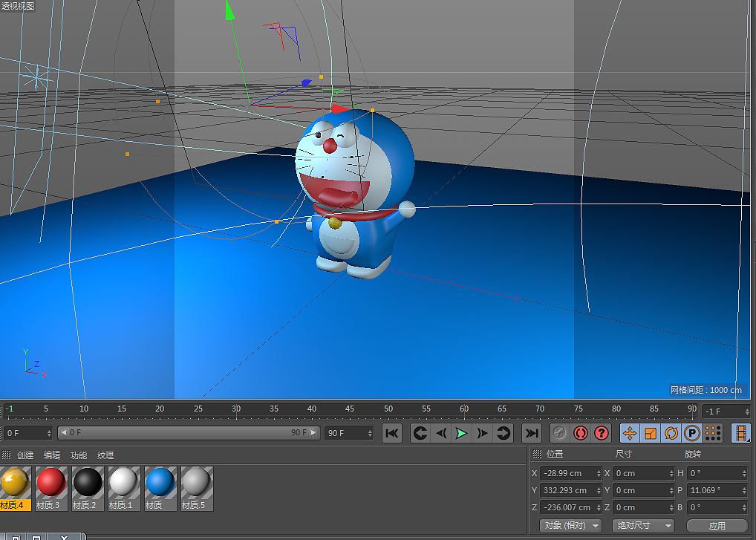
Task: Click the preview range bar's left arrow
Action: click(x=64, y=432)
